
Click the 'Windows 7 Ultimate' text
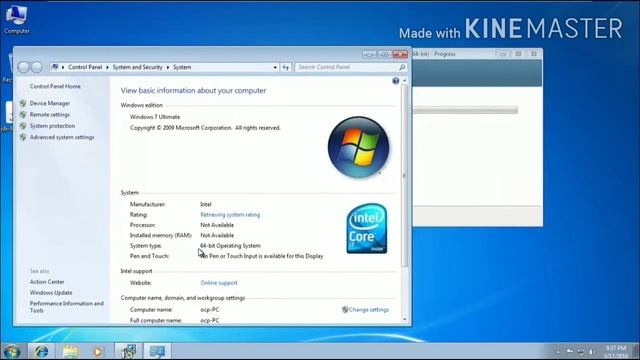(155, 117)
